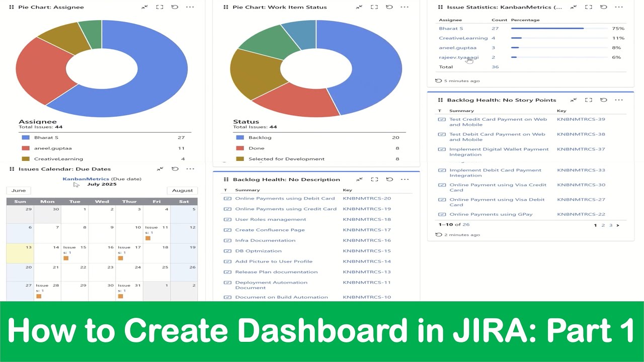Open issue KNBNMTRCS-22
The height and width of the screenshot is (362, 644).
581,215
